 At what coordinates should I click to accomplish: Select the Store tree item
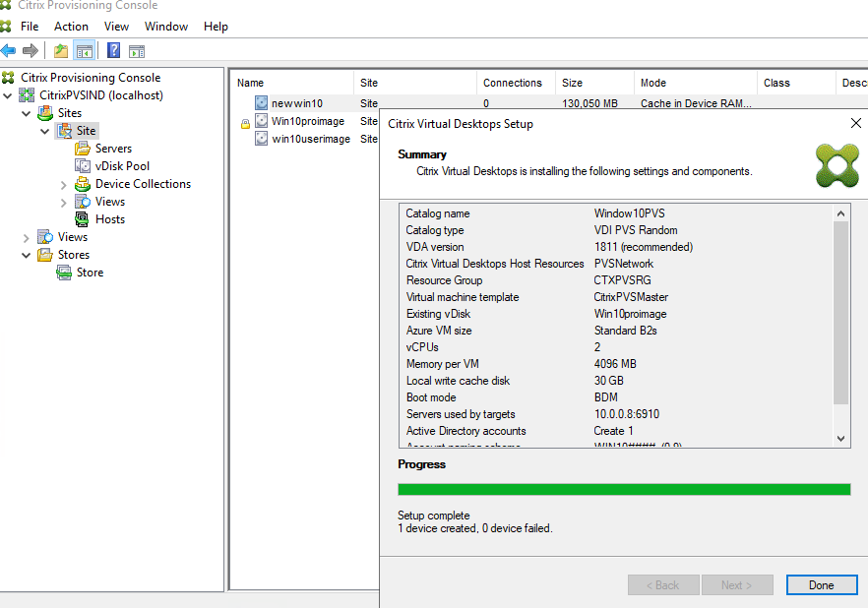[x=91, y=273]
